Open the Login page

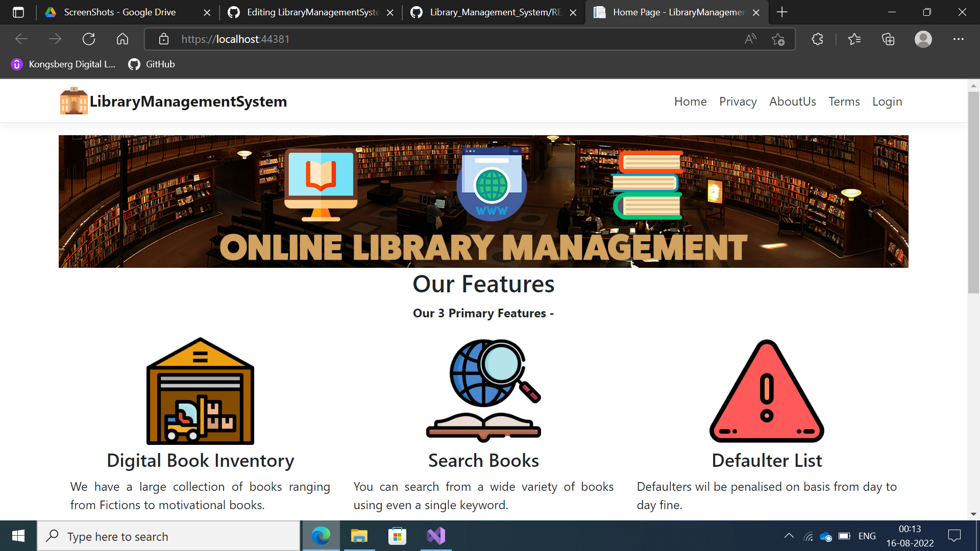tap(887, 102)
